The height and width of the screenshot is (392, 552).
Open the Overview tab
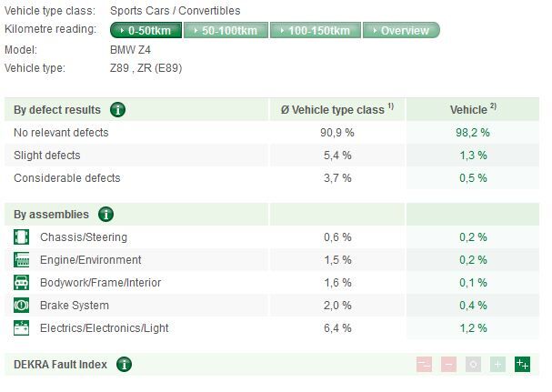[x=401, y=30]
